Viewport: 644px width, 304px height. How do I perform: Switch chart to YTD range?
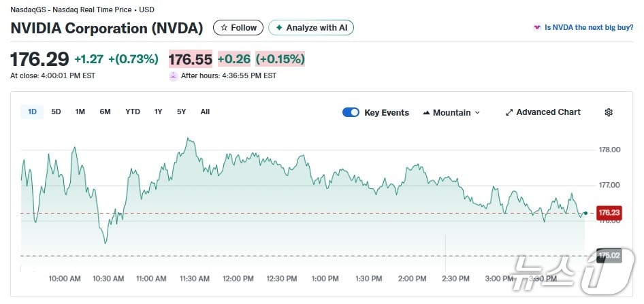[x=133, y=112]
